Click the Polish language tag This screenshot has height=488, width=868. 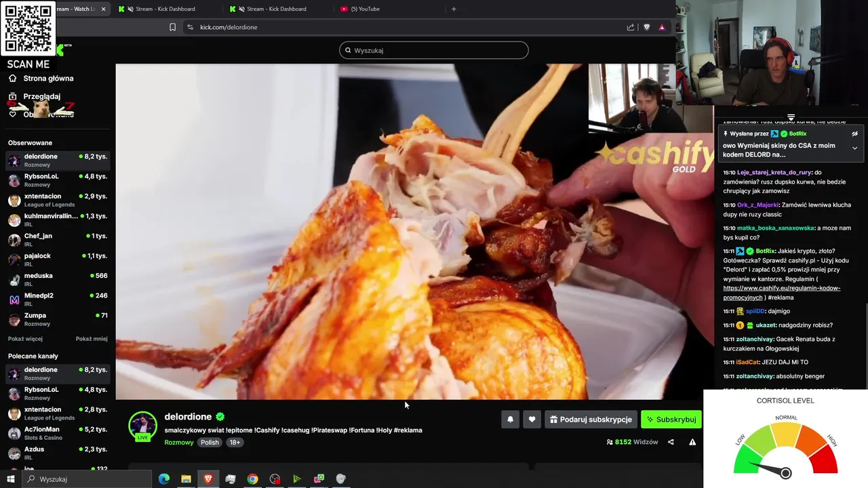[x=210, y=443]
